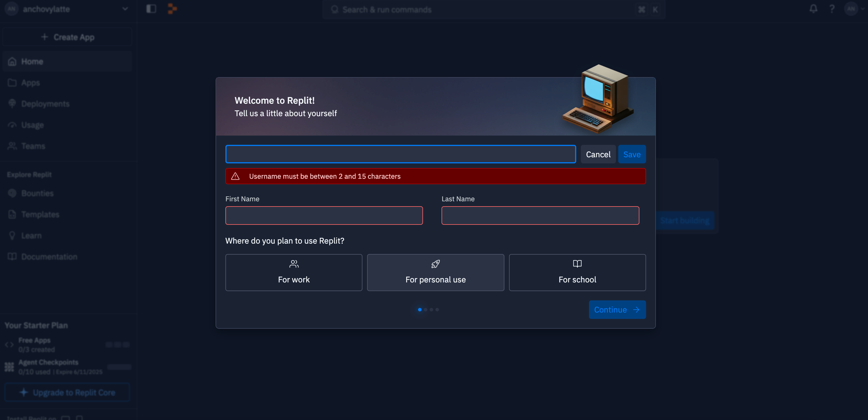Click the Free Apps usage progress indicator
Image resolution: width=868 pixels, height=420 pixels.
click(118, 345)
